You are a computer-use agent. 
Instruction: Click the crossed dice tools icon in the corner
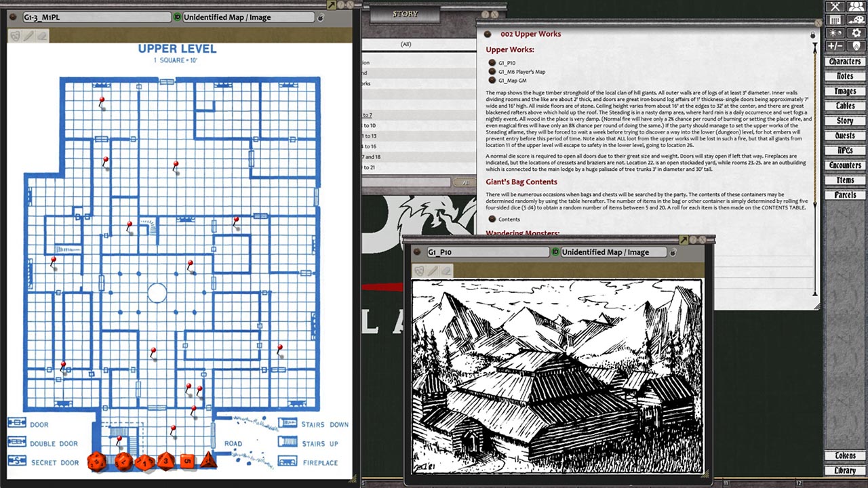834,6
